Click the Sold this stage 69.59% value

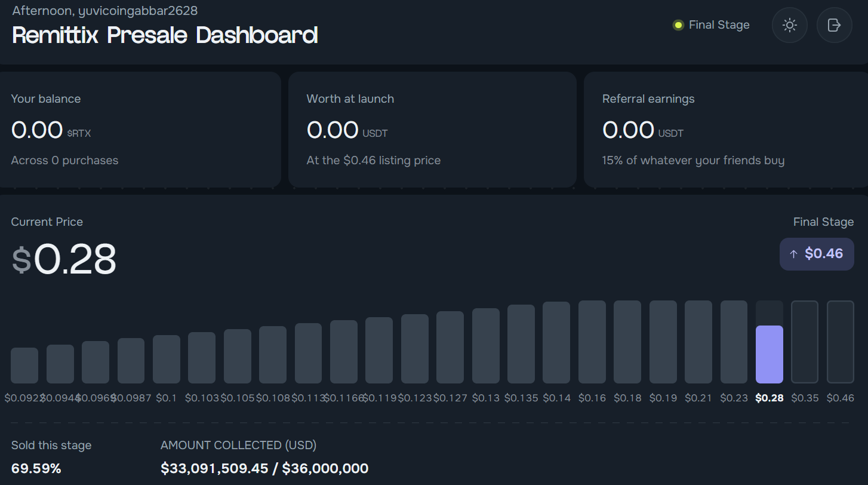pos(36,468)
